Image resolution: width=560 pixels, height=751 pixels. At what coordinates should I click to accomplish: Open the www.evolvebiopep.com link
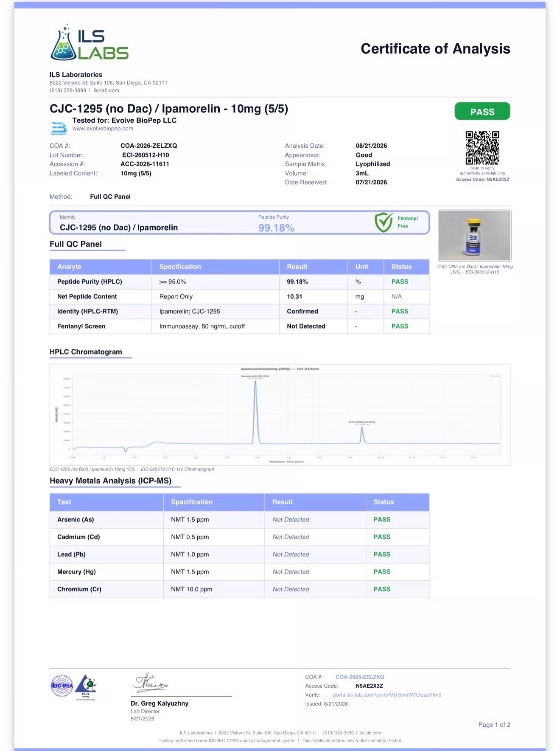coord(103,129)
